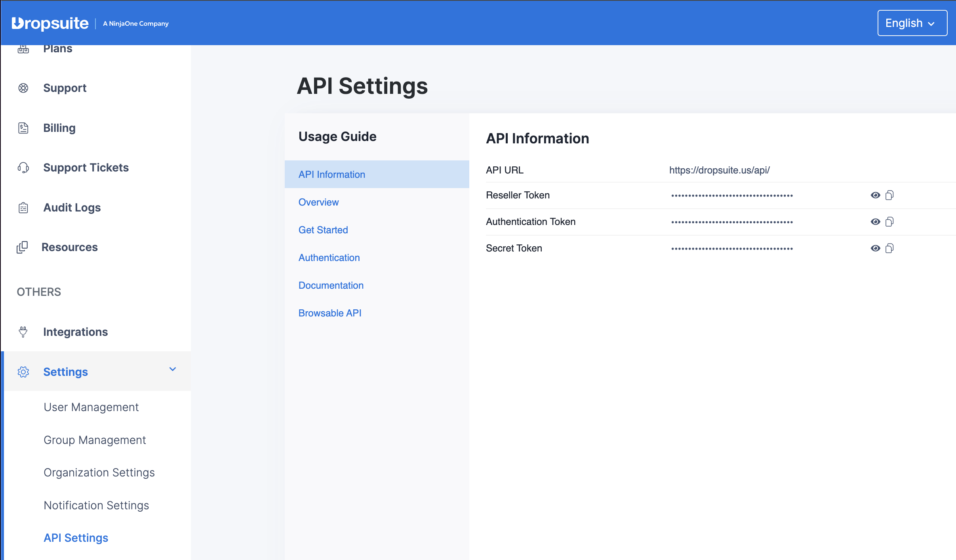
Task: Select API Information in Usage Guide
Action: point(377,174)
